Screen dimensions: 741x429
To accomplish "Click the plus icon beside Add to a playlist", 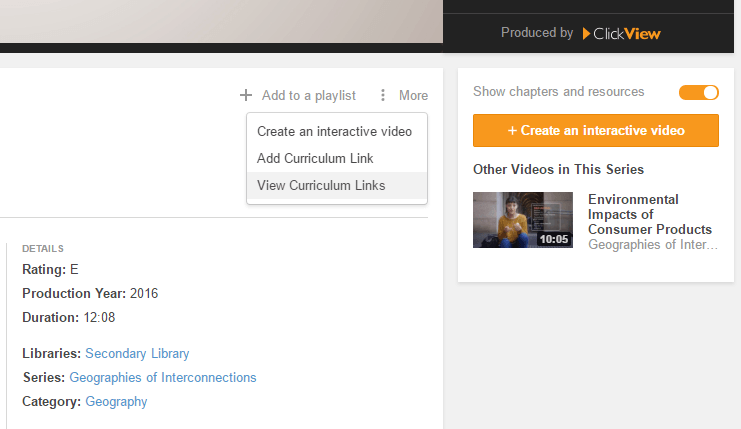I will (246, 96).
